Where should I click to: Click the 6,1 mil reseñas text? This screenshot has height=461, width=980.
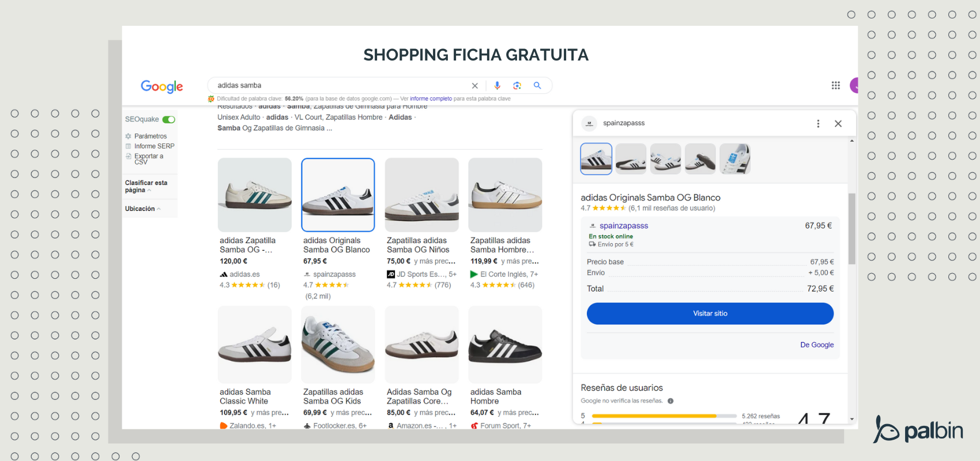(x=672, y=209)
